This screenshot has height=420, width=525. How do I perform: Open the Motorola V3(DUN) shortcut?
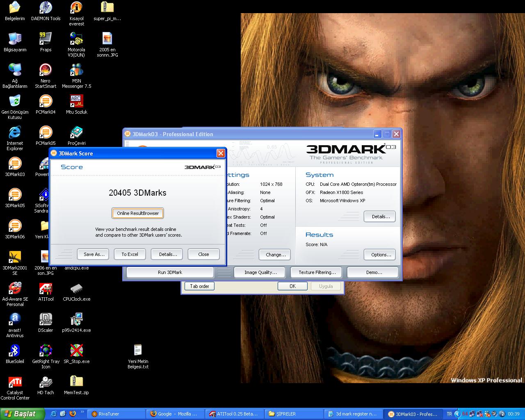point(76,45)
